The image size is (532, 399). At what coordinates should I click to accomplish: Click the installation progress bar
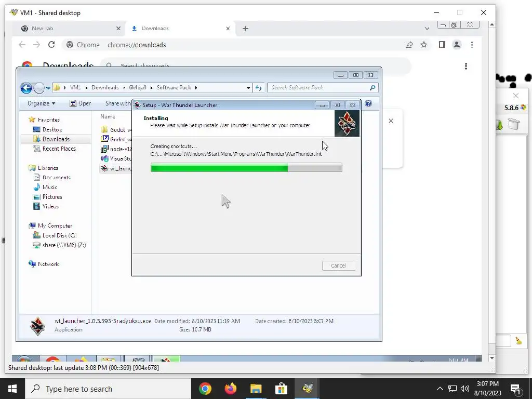click(246, 167)
